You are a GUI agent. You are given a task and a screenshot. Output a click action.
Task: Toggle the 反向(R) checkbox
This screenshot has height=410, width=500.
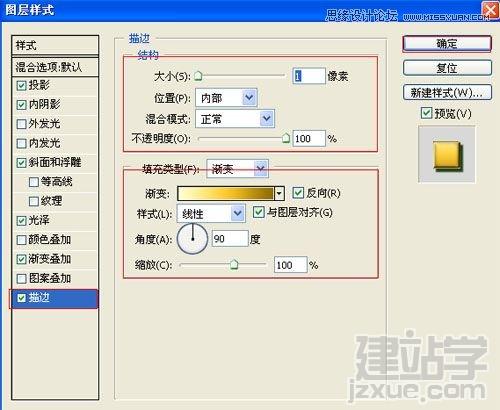[x=298, y=192]
